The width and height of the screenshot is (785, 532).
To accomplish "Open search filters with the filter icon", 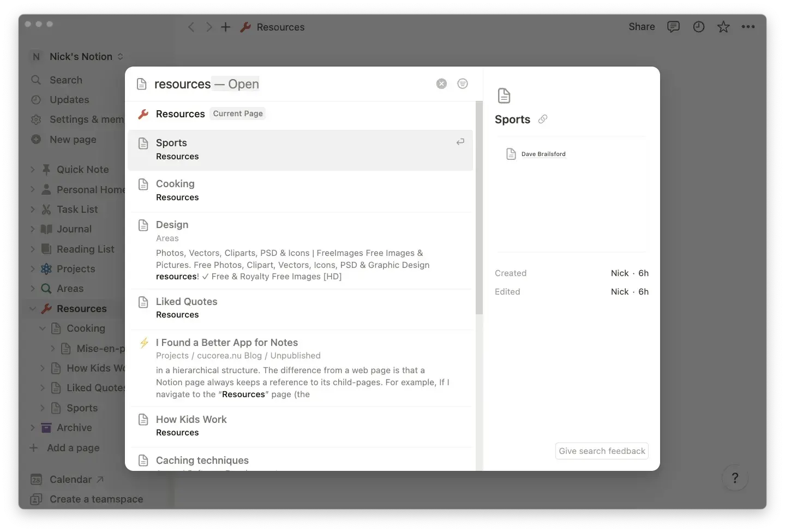I will click(x=463, y=83).
